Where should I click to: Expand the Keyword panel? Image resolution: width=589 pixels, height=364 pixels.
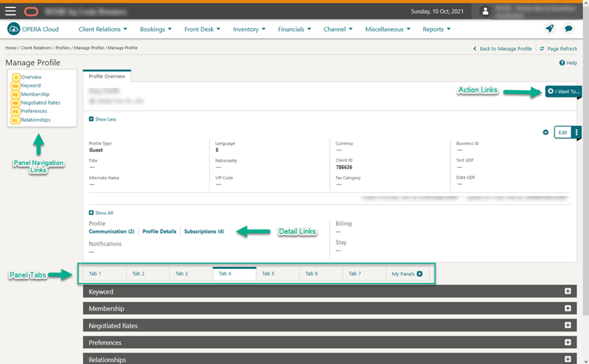coord(568,292)
